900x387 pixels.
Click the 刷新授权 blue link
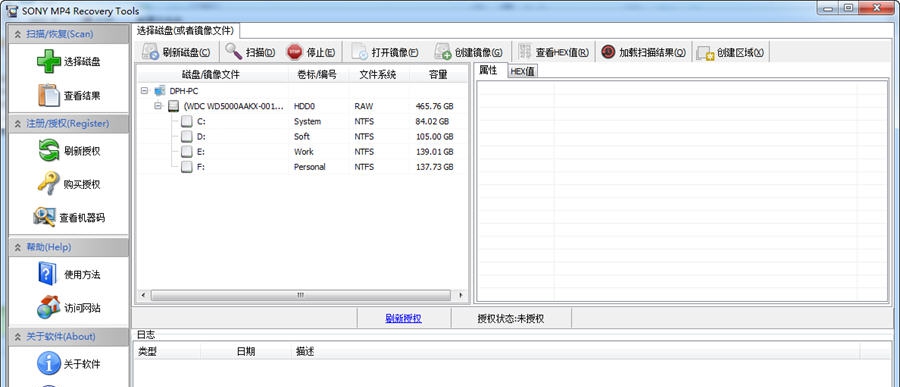pyautogui.click(x=404, y=318)
